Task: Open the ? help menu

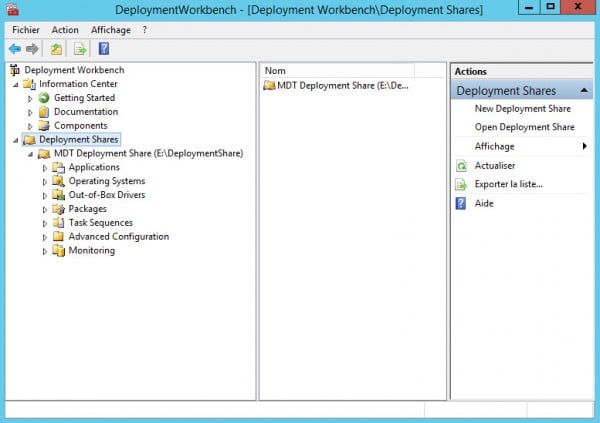Action: 145,30
